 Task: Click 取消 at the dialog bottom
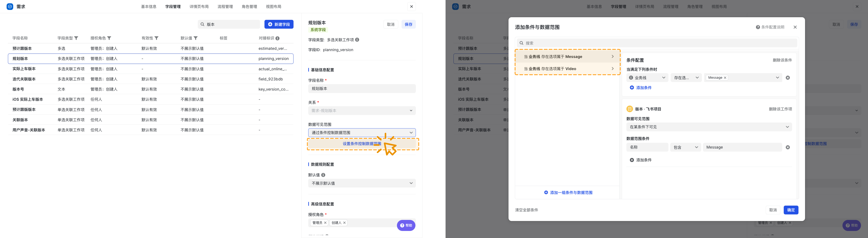[x=773, y=210]
